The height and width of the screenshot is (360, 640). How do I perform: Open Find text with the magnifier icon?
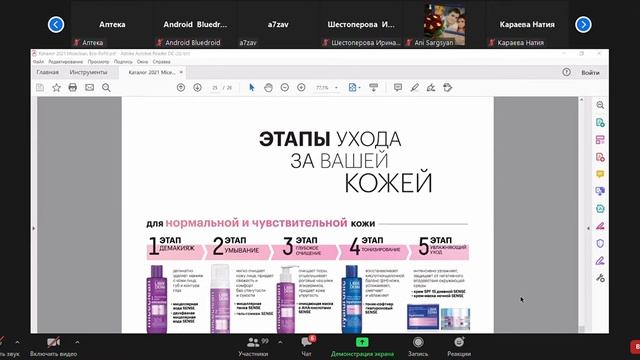tap(106, 87)
